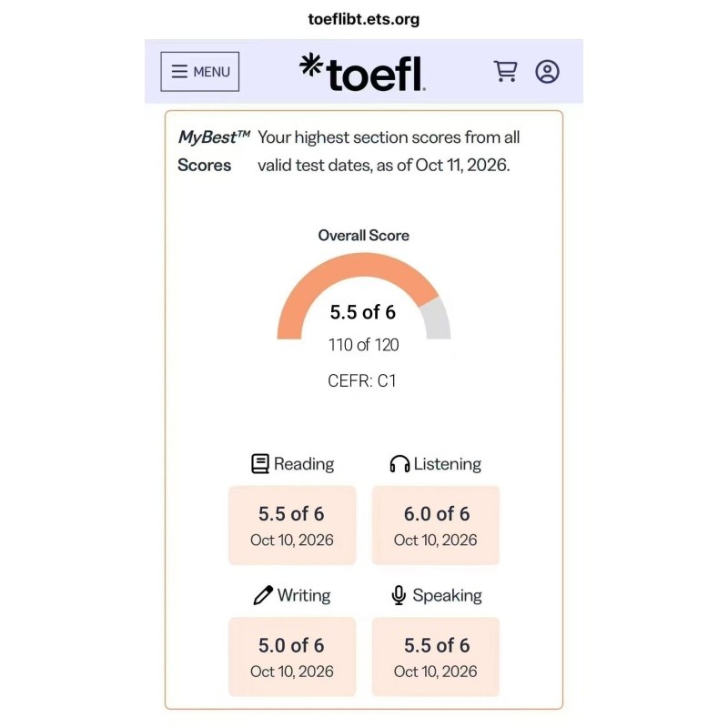Select the Speaking 5.5 of 6 score card
Image resolution: width=728 pixels, height=728 pixels.
point(436,657)
